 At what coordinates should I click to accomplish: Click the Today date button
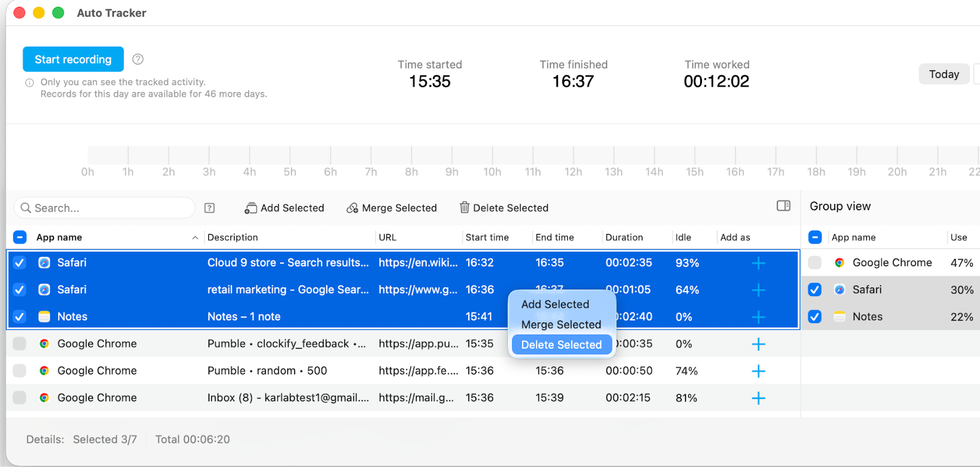click(943, 74)
